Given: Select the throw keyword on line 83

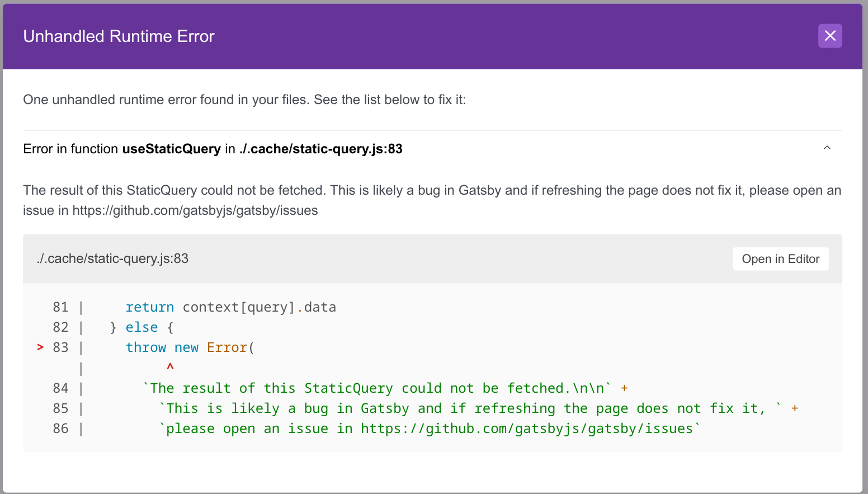Looking at the screenshot, I should [145, 347].
